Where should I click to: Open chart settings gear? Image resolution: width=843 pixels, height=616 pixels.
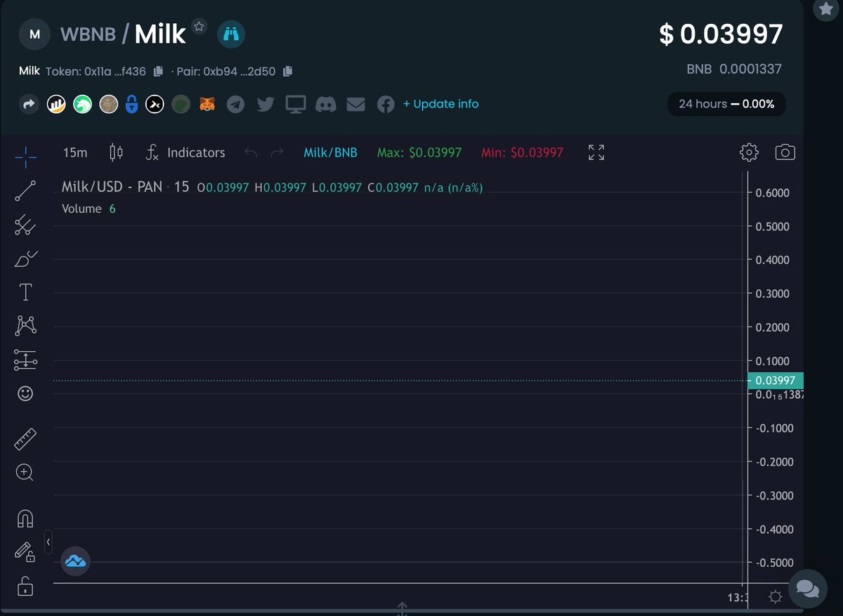click(x=749, y=152)
